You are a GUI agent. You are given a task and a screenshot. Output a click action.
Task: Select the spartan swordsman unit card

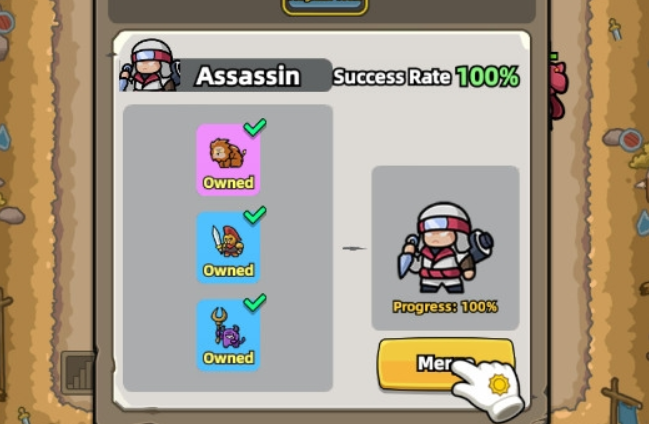[x=228, y=247]
